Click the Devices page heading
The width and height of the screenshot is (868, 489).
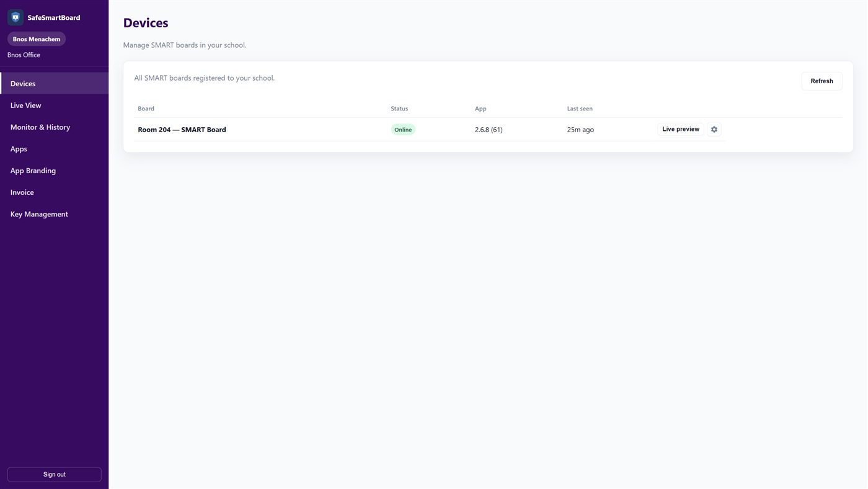146,23
